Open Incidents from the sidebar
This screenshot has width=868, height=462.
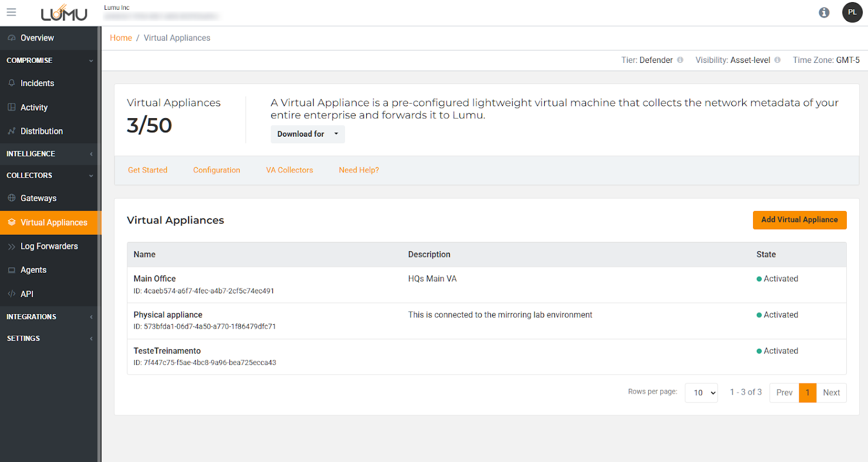[37, 84]
